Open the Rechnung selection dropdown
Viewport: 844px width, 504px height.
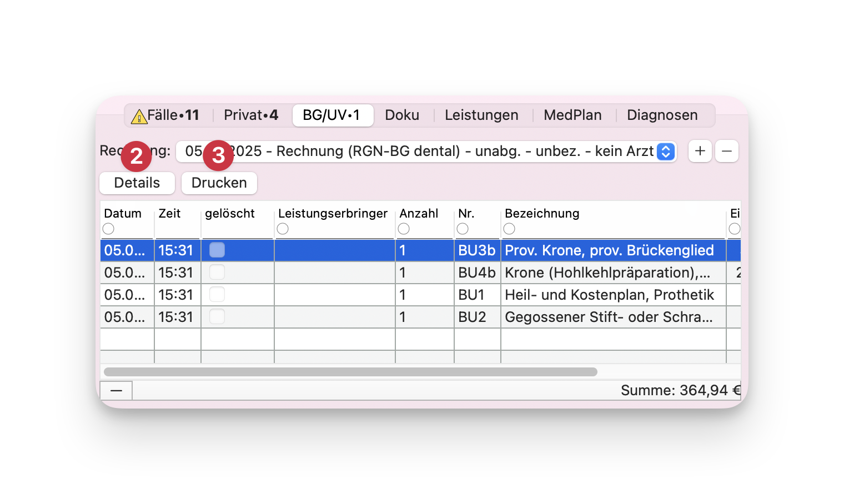(x=426, y=152)
